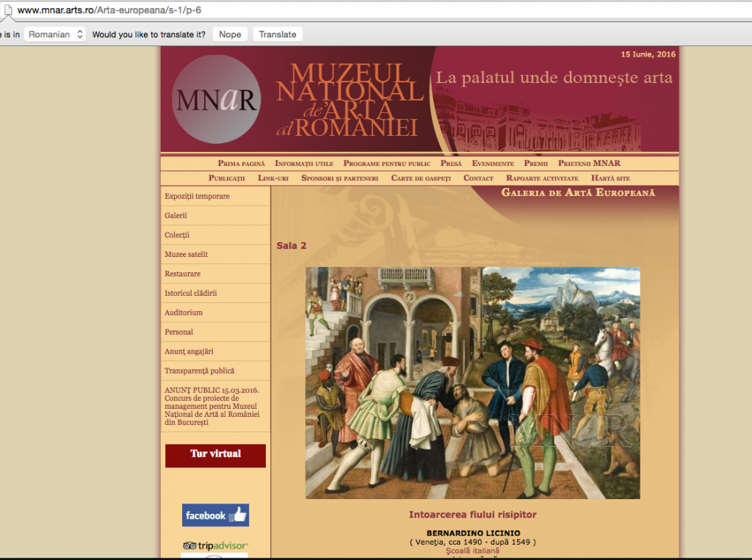Open the Contact menu item
752x560 pixels.
[x=479, y=178]
